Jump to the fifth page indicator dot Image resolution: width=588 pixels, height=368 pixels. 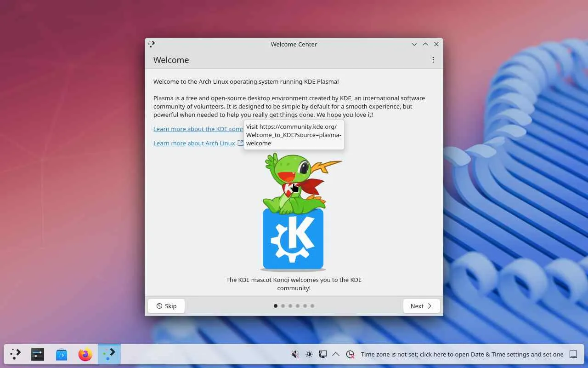click(305, 306)
